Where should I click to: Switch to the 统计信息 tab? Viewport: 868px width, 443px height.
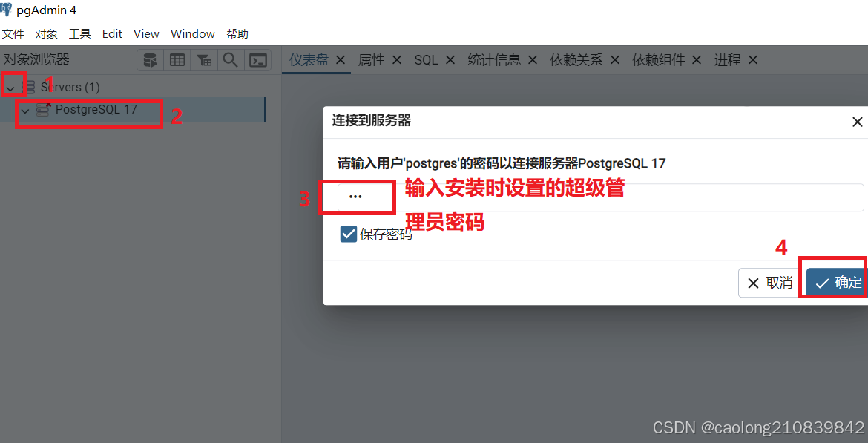tap(494, 60)
